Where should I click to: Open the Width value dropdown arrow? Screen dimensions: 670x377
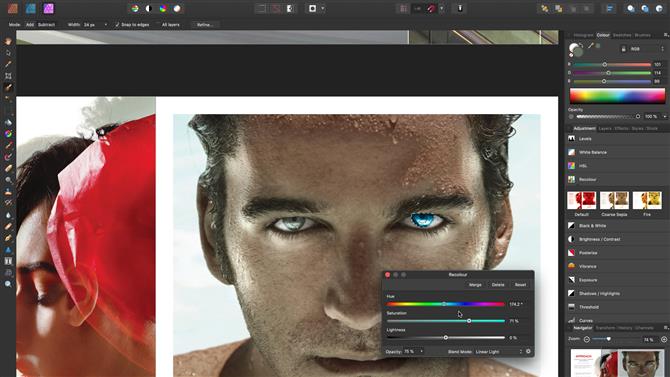pos(106,25)
